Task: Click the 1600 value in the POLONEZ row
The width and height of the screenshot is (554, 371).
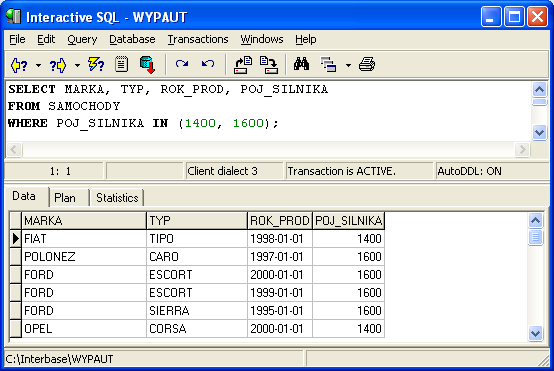Action: point(349,257)
